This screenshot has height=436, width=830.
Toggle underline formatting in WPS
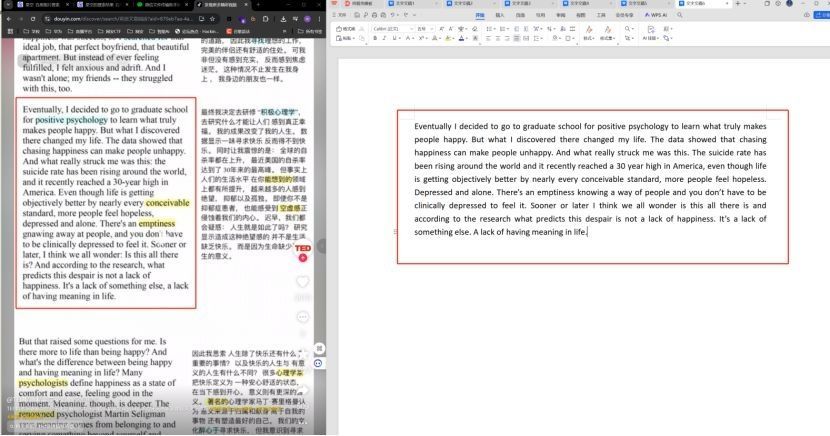pos(394,39)
